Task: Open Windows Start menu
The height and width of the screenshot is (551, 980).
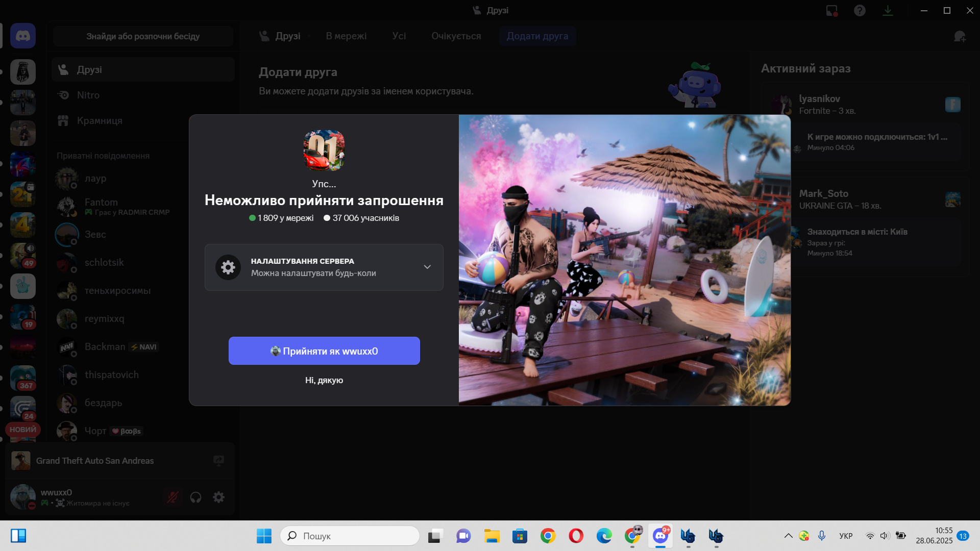Action: tap(264, 536)
